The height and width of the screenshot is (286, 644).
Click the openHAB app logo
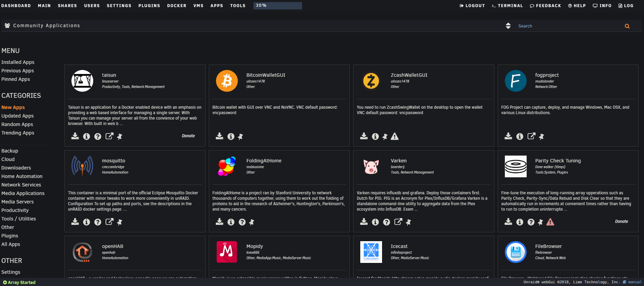point(82,252)
